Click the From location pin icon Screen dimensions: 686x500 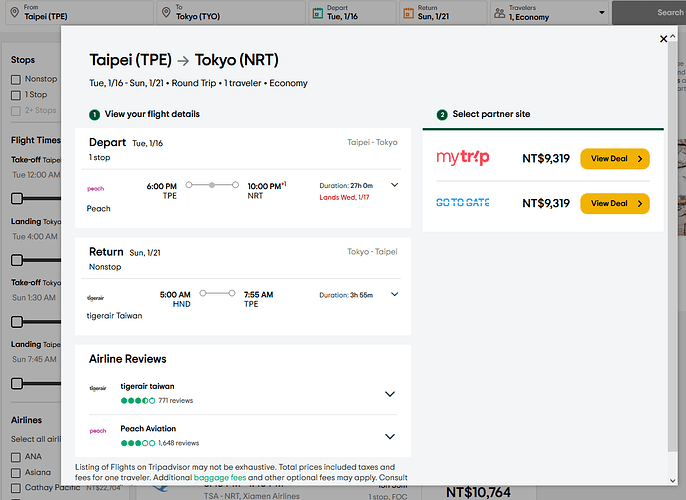[x=14, y=12]
